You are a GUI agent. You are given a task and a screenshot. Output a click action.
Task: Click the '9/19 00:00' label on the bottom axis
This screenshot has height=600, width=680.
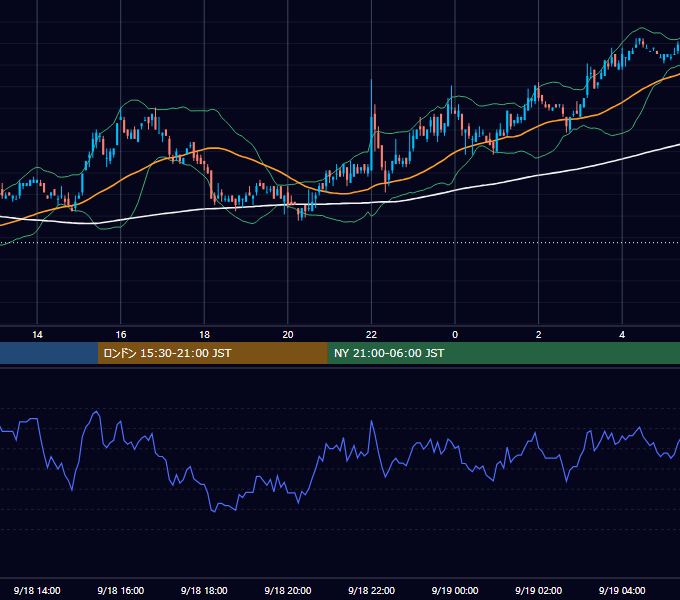click(x=455, y=590)
